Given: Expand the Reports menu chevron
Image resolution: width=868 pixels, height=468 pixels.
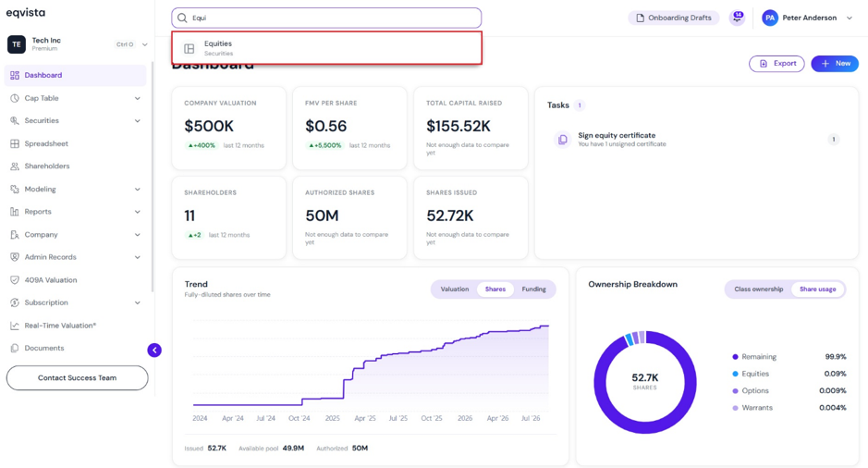Looking at the screenshot, I should pyautogui.click(x=138, y=212).
